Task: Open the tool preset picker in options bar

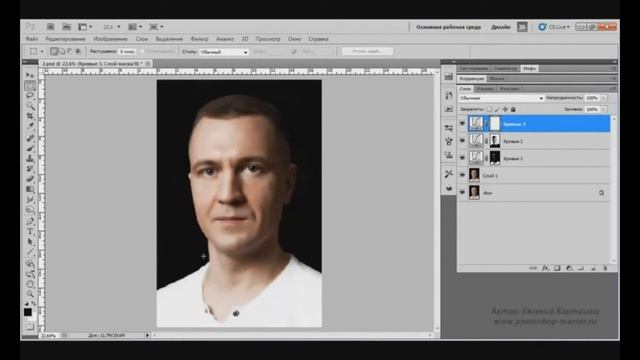Action: 36,51
